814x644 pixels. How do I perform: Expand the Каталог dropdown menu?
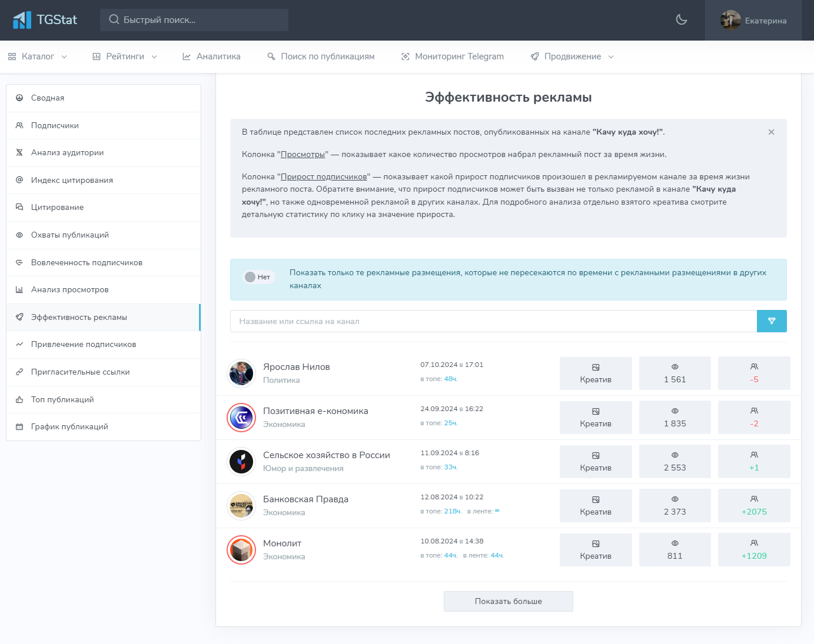point(38,56)
